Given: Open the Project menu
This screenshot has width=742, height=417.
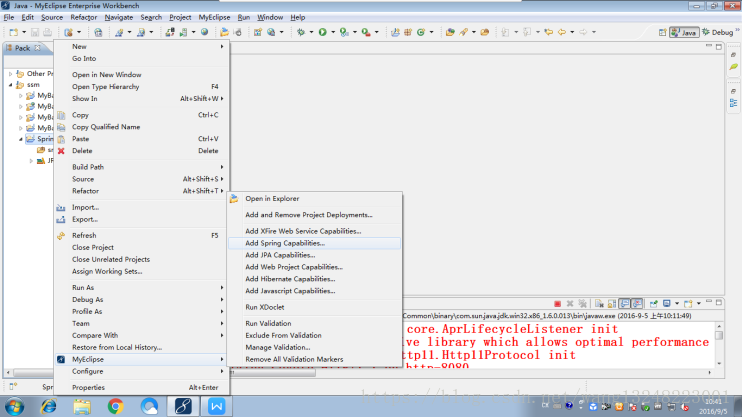Looking at the screenshot, I should (180, 18).
